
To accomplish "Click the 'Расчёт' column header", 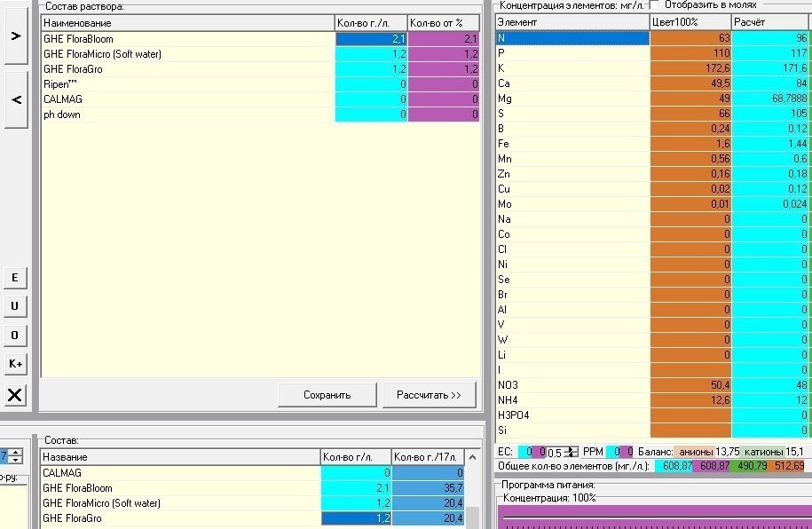I will pos(771,22).
